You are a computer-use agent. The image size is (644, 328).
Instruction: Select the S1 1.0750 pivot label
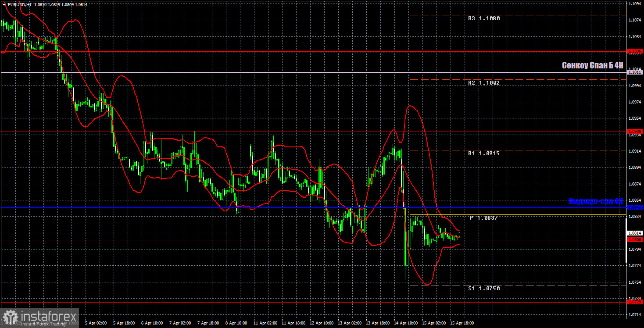pos(484,289)
